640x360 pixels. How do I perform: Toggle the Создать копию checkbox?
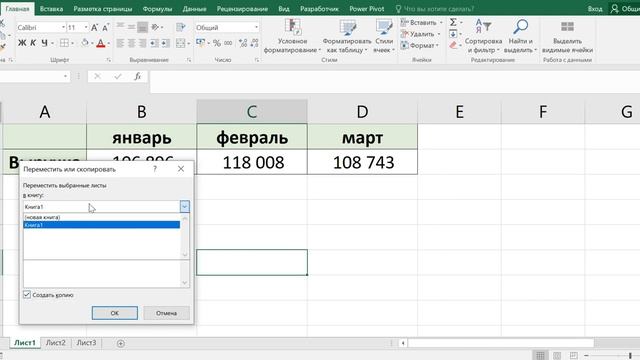point(27,294)
